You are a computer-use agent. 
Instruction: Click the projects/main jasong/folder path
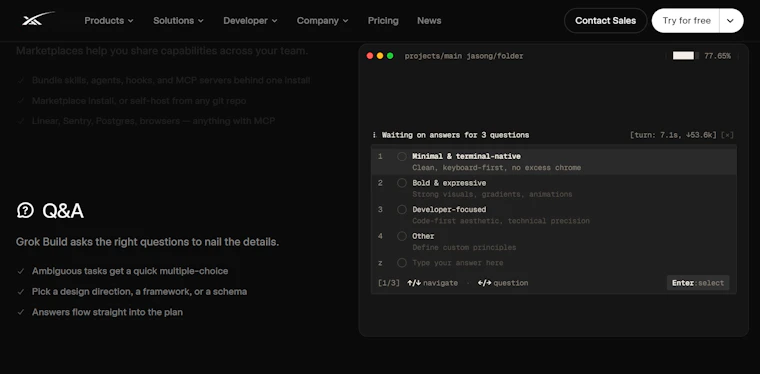click(464, 56)
